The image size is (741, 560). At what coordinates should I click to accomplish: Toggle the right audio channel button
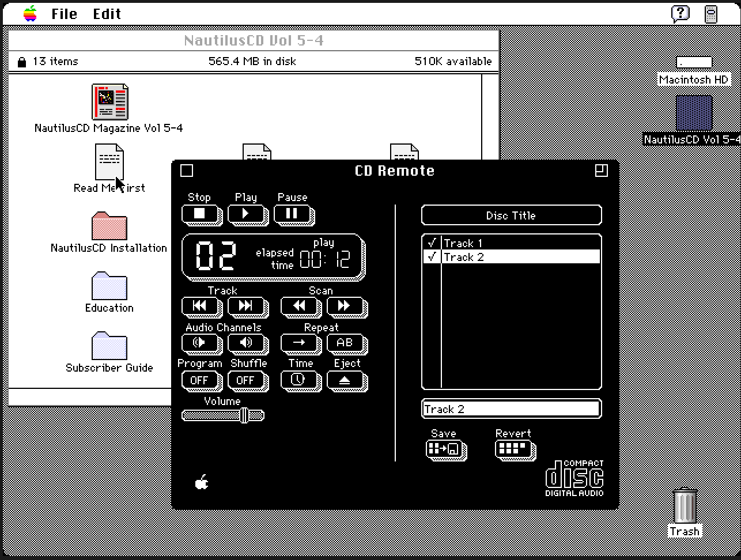[247, 343]
